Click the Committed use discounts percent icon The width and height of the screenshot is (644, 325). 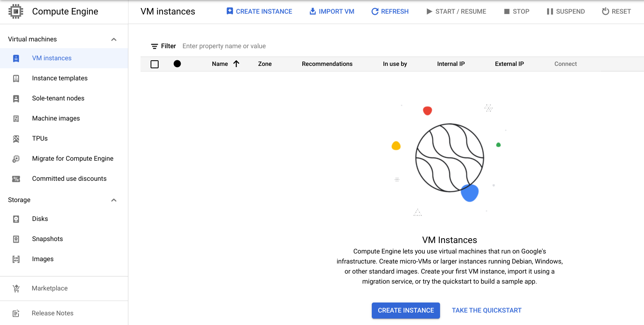pos(16,179)
